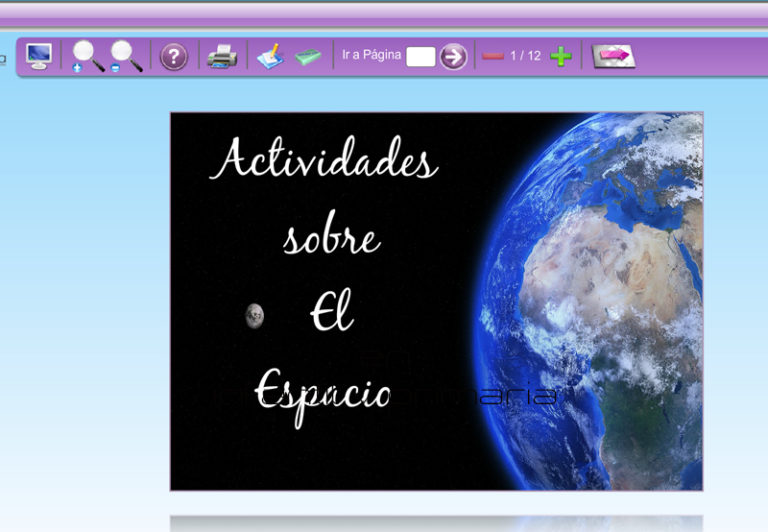
Task: Click the monitor fullscreen icon
Action: 39,56
